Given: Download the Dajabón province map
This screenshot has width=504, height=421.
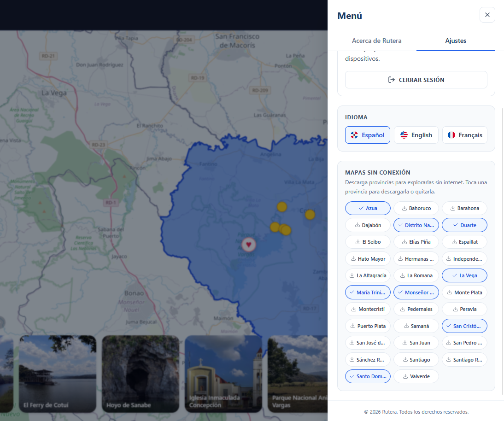Looking at the screenshot, I should [368, 225].
